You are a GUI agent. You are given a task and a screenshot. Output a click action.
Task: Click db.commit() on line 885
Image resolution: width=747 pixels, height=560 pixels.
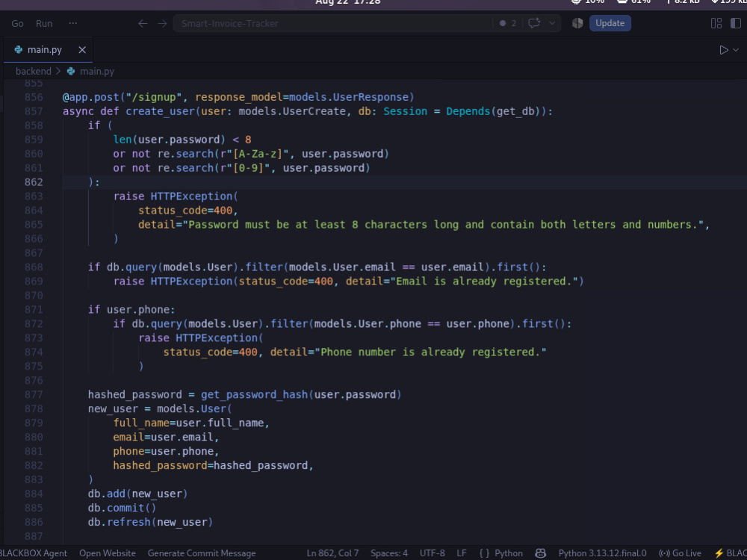(122, 508)
